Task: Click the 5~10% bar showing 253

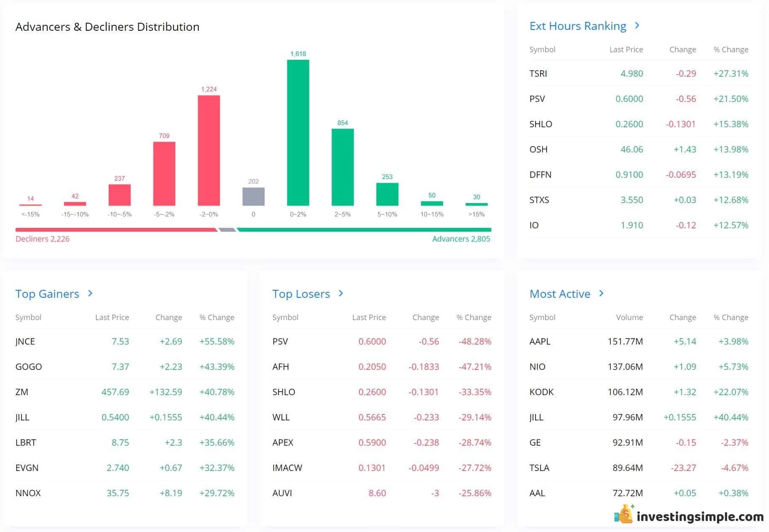Action: click(x=387, y=194)
